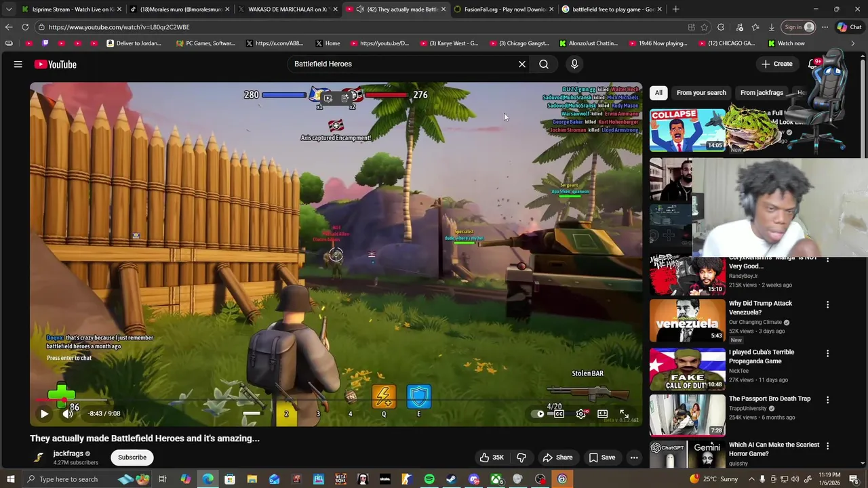
Task: Open Kanye West bookmark
Action: (x=449, y=43)
